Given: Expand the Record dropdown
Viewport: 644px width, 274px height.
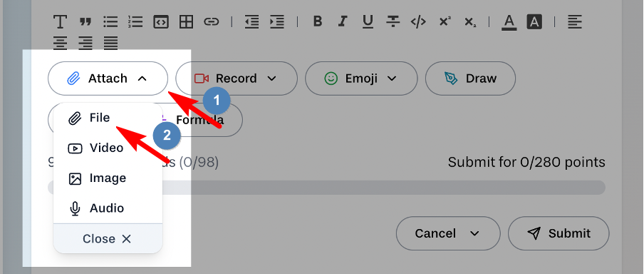Looking at the screenshot, I should (x=237, y=78).
